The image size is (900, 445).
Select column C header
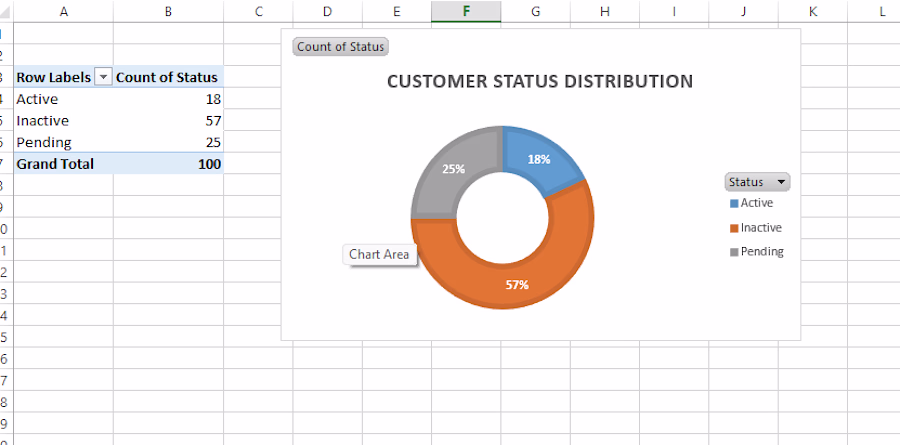pos(258,11)
